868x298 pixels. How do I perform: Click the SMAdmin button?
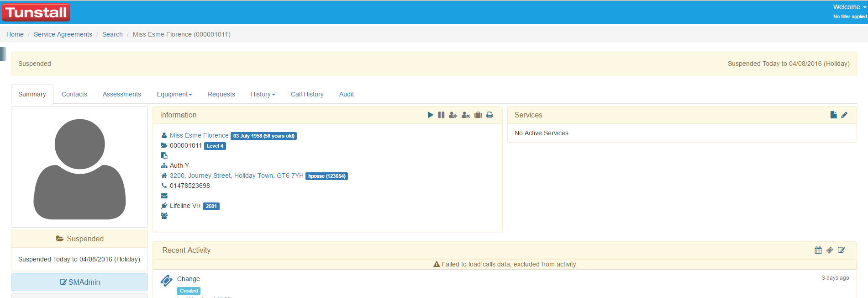(79, 282)
